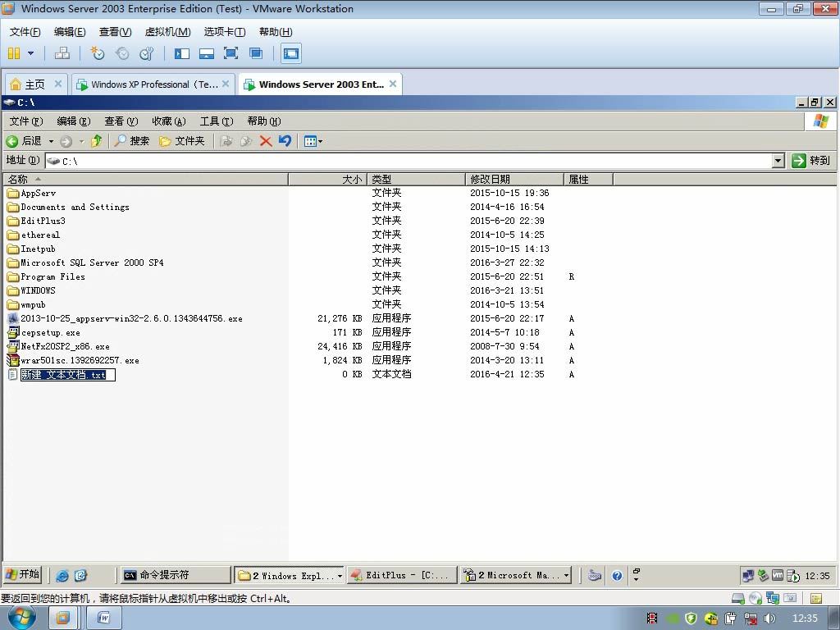840x630 pixels.
Task: Open the forward history dropdown arrow
Action: click(x=81, y=141)
